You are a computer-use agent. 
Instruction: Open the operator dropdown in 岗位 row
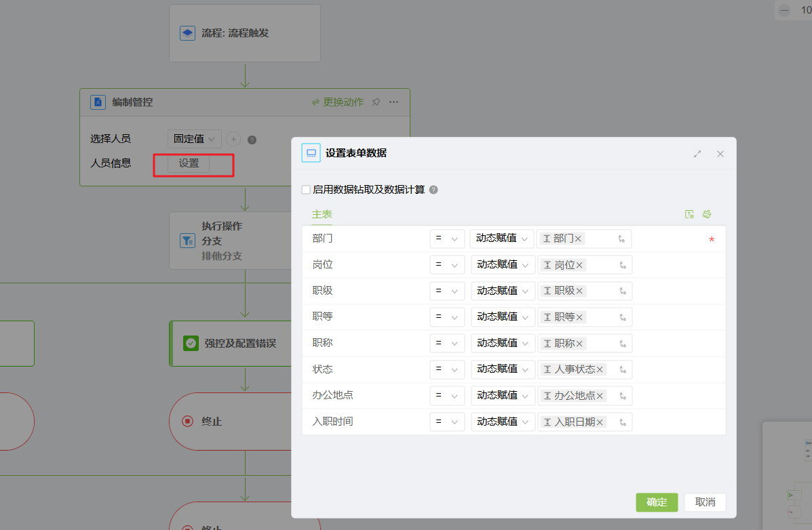447,265
